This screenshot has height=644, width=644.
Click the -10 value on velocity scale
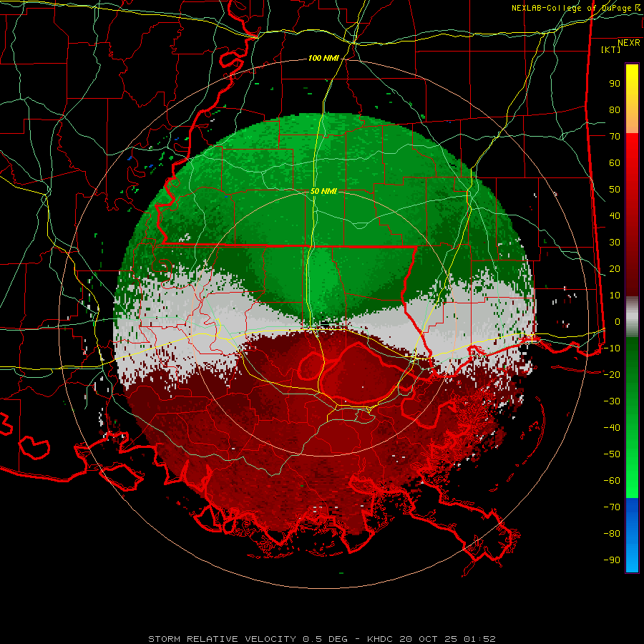tap(612, 348)
